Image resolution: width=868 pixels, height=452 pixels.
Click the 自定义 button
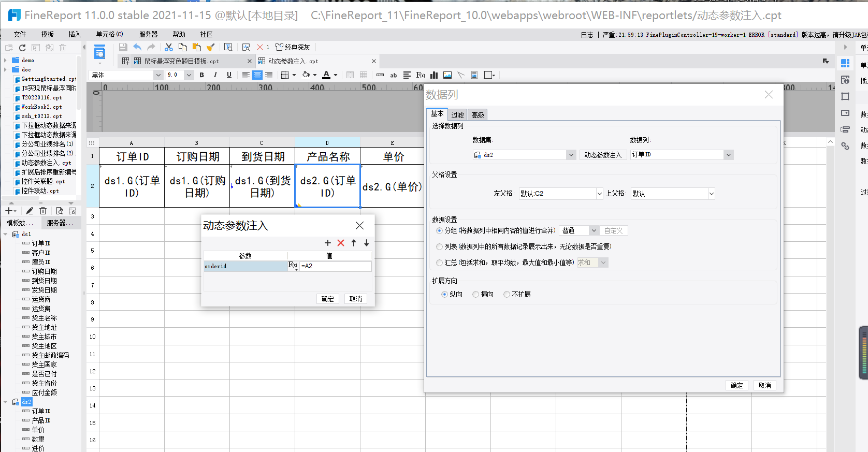tap(614, 230)
